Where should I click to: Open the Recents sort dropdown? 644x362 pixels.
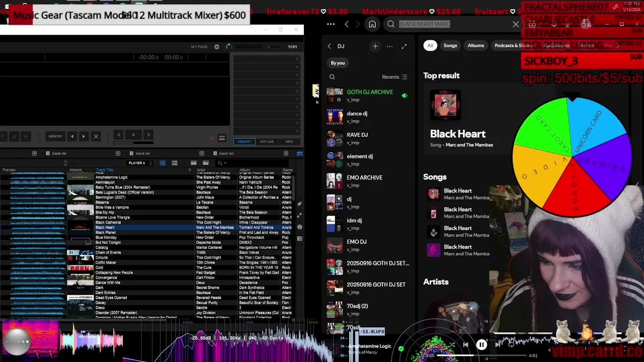394,77
